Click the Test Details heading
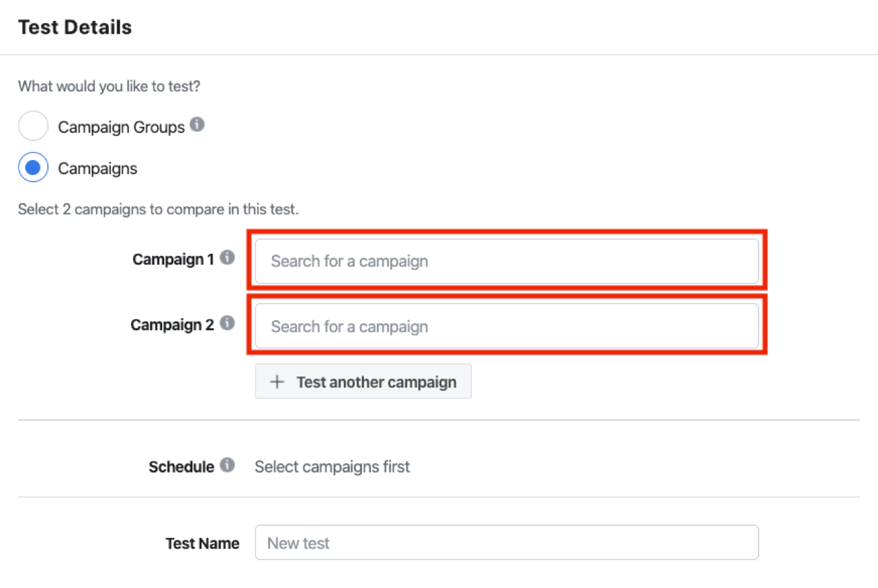 click(x=74, y=26)
